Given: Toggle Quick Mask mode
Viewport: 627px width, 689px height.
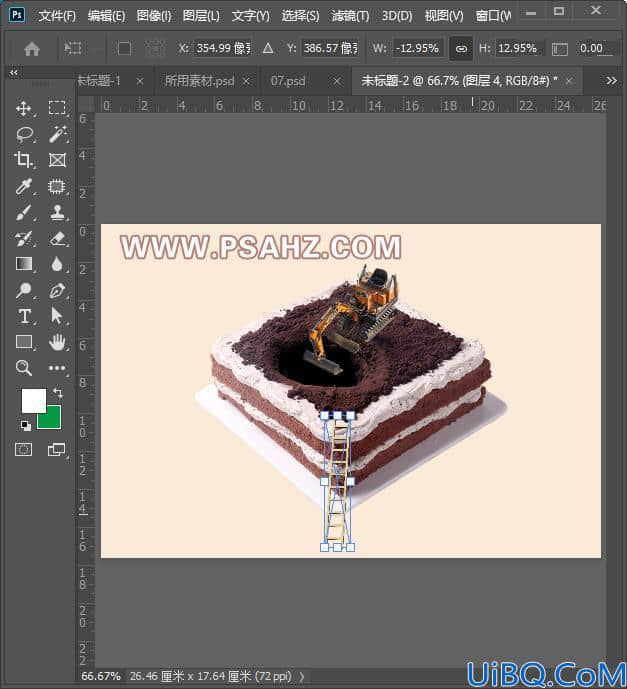Looking at the screenshot, I should 23,450.
